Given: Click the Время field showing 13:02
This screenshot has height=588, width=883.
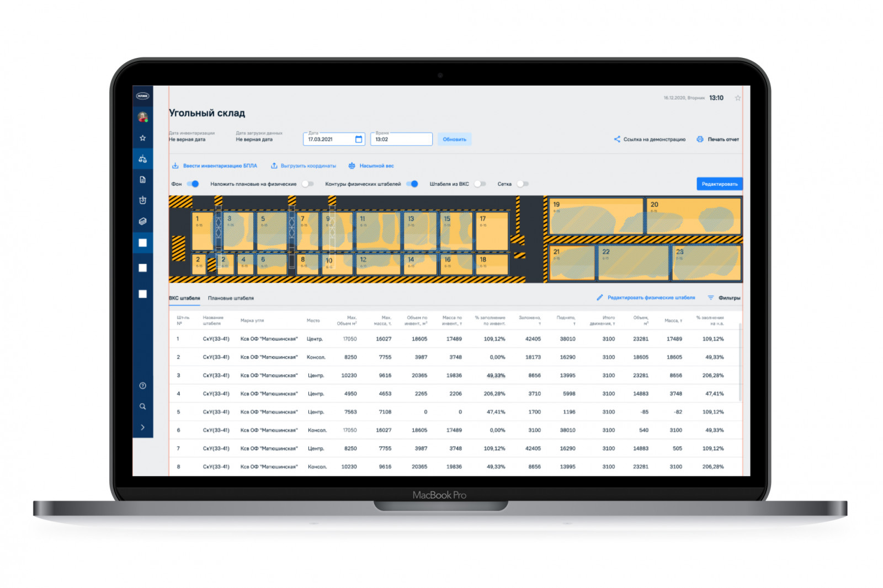Looking at the screenshot, I should (x=401, y=139).
